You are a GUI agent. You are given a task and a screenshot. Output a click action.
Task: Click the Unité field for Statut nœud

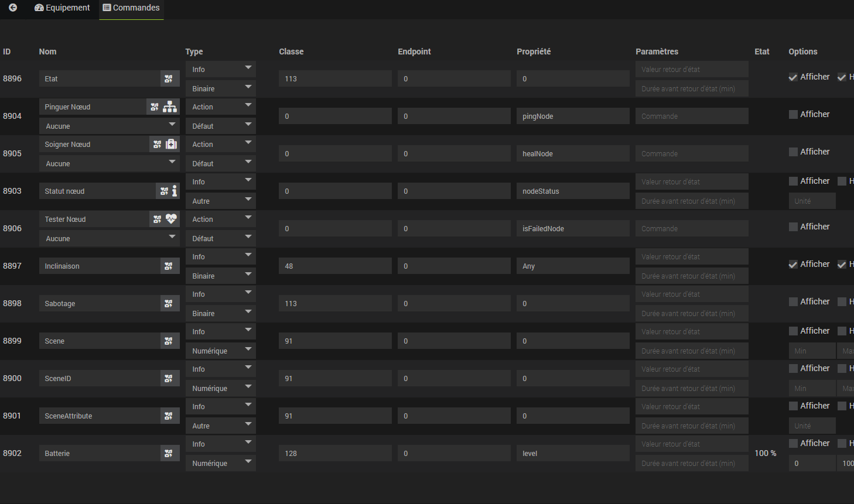[811, 201]
